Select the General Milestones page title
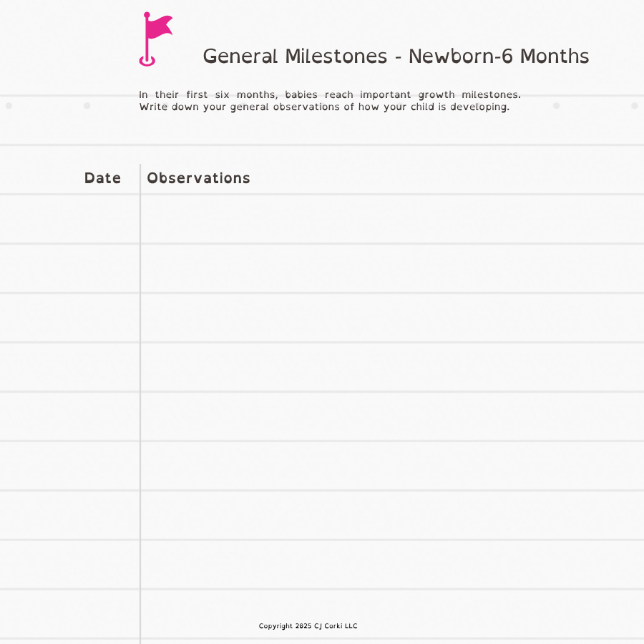 tap(396, 57)
